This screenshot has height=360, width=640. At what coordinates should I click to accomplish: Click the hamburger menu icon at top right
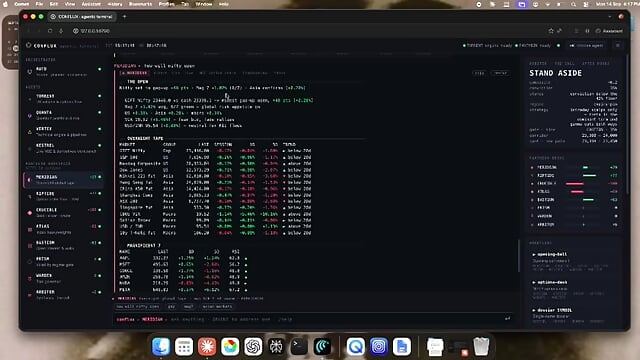coord(618,46)
